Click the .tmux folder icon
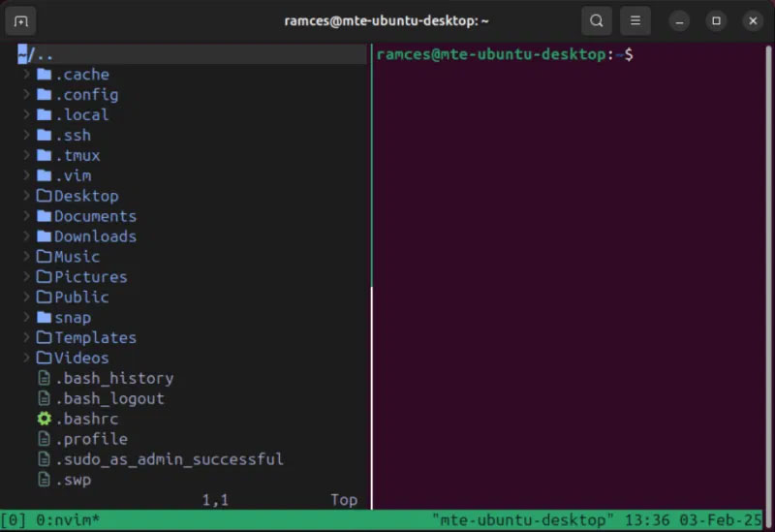The image size is (775, 532). pyautogui.click(x=44, y=156)
